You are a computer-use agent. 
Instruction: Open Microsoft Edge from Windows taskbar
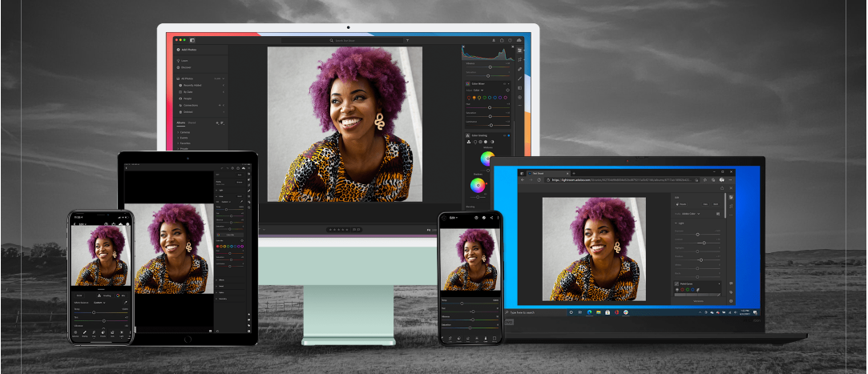coord(587,312)
